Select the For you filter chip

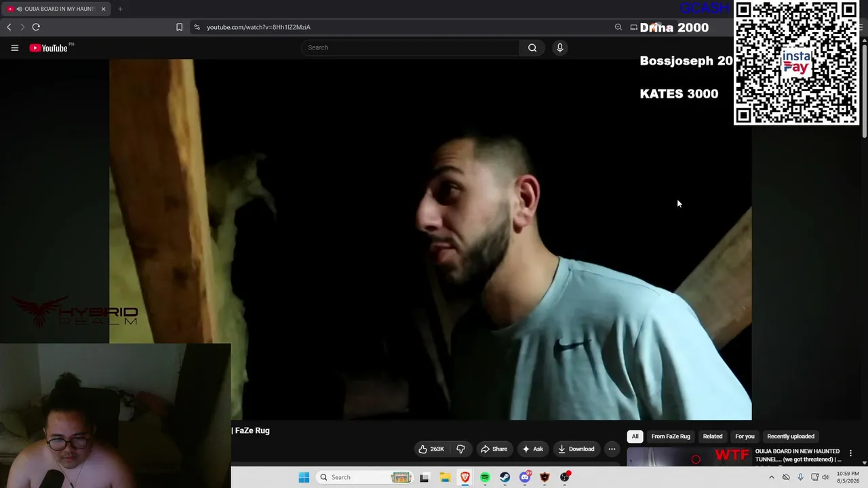(x=745, y=436)
